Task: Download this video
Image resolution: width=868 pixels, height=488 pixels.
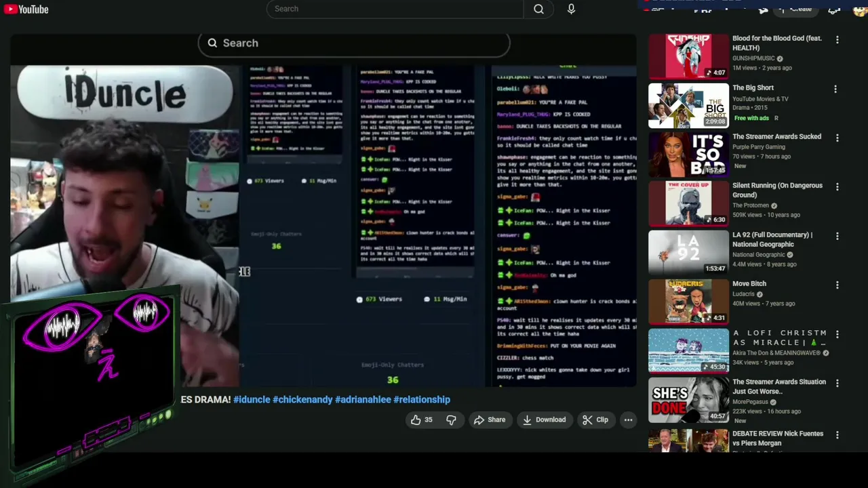Action: coord(544,420)
